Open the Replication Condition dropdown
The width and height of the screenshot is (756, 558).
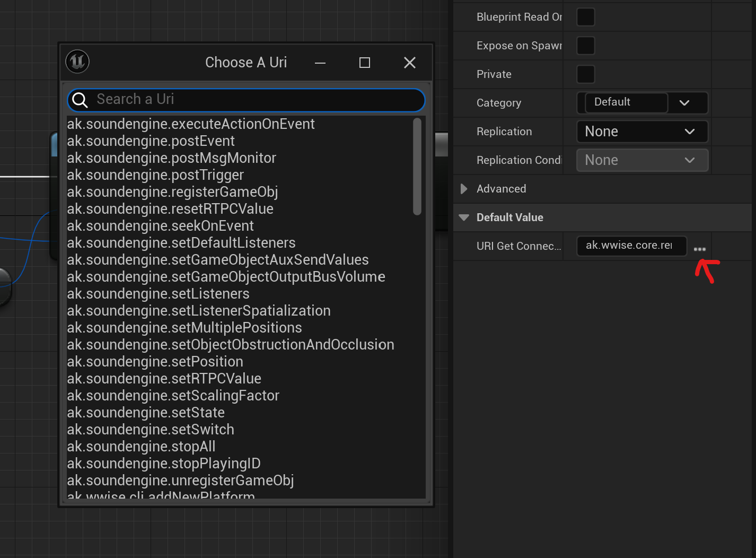(x=643, y=160)
